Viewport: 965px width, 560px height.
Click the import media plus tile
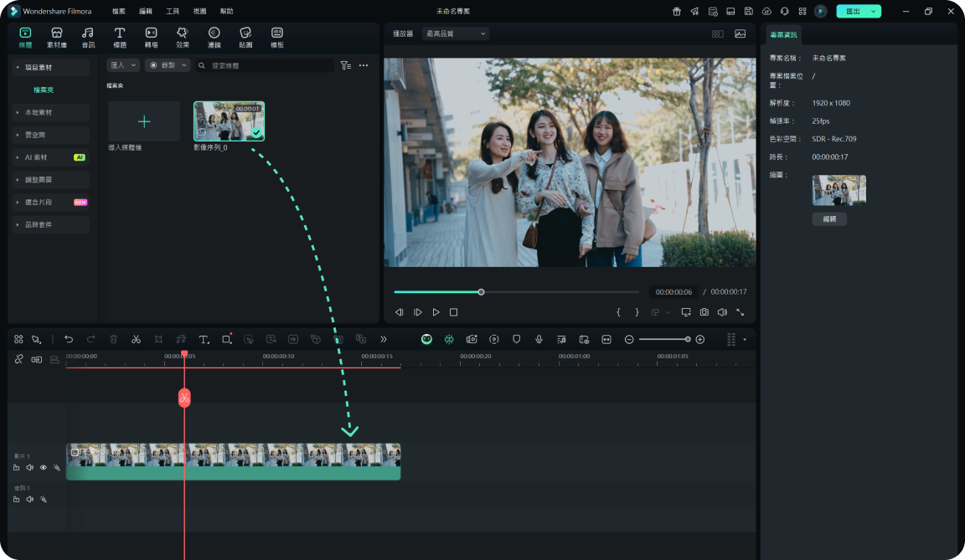144,121
